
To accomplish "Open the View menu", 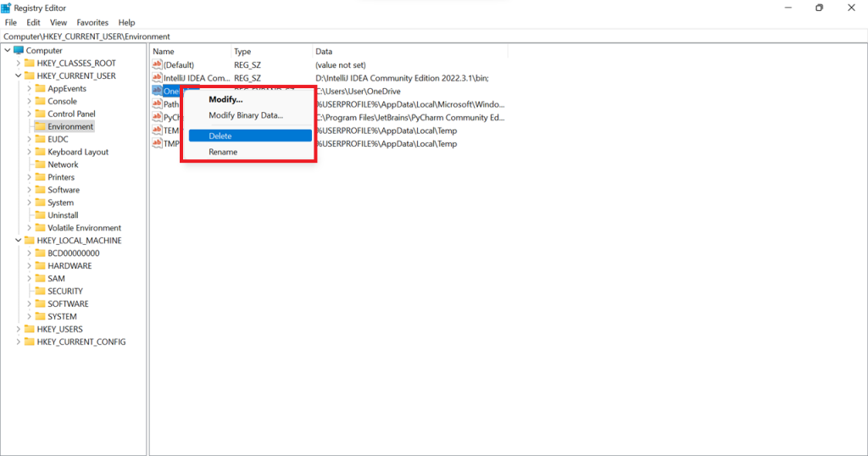I will 58,23.
